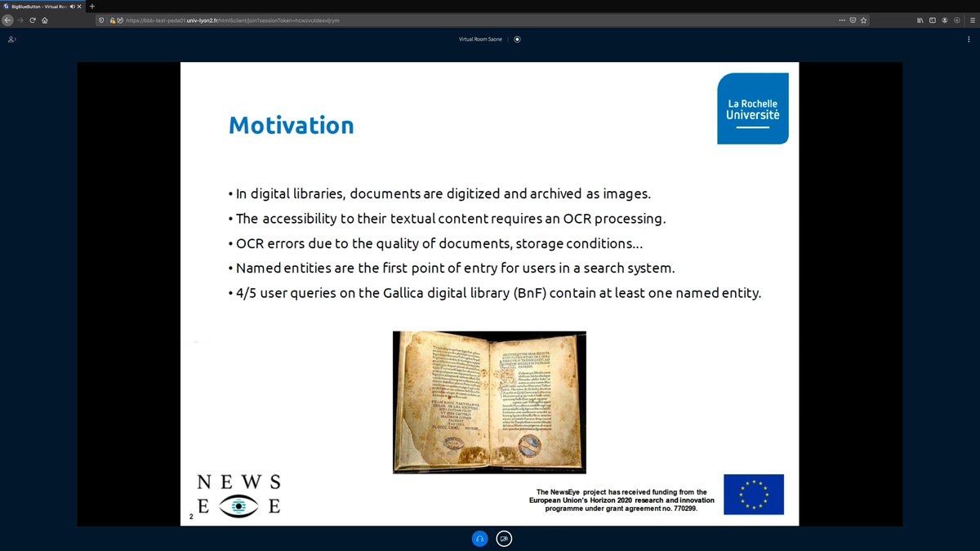Toggle the users list panel icon

11,38
